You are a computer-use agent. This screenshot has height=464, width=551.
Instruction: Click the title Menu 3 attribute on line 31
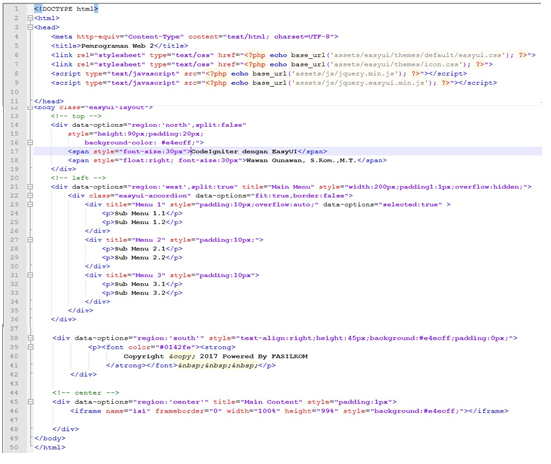tap(136, 275)
